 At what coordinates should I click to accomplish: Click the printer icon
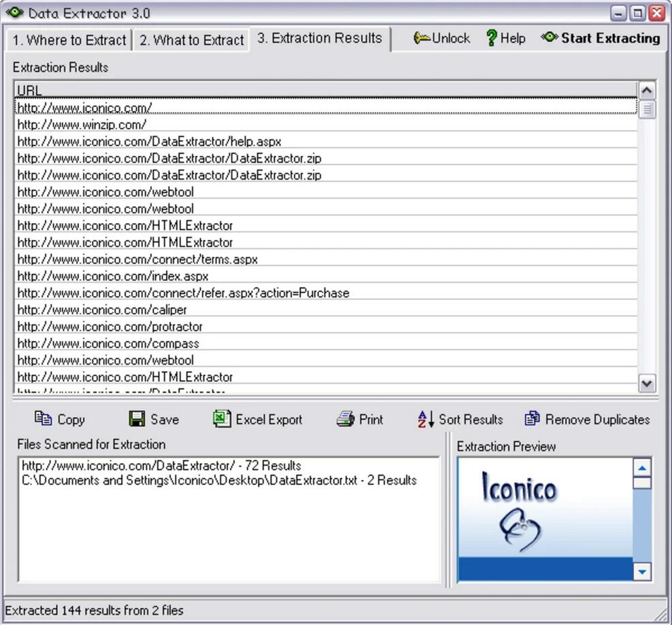click(346, 419)
